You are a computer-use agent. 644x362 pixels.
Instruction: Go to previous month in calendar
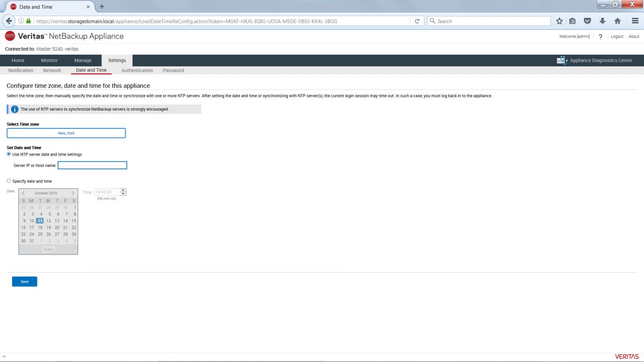23,193
